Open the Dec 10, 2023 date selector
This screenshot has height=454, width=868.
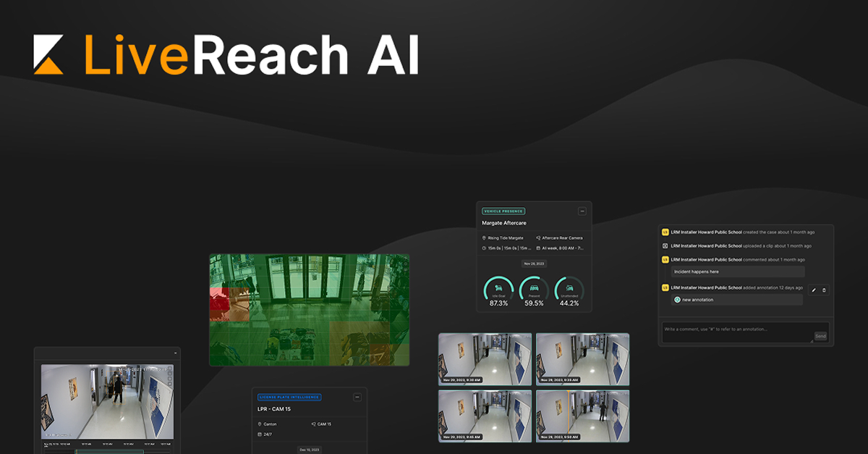310,450
